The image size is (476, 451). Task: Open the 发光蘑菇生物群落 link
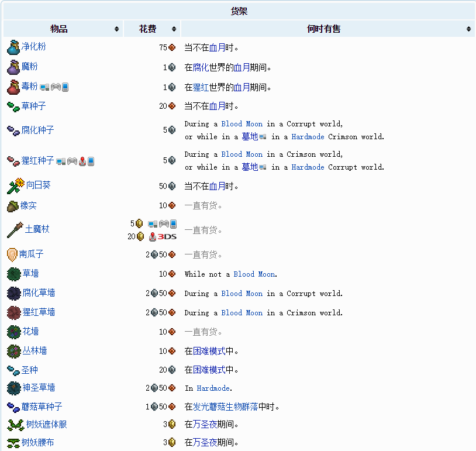tap(226, 407)
